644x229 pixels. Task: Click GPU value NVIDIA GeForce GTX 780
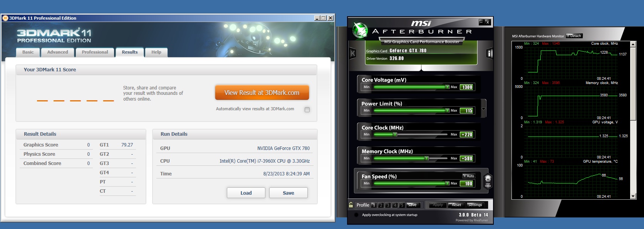283,148
